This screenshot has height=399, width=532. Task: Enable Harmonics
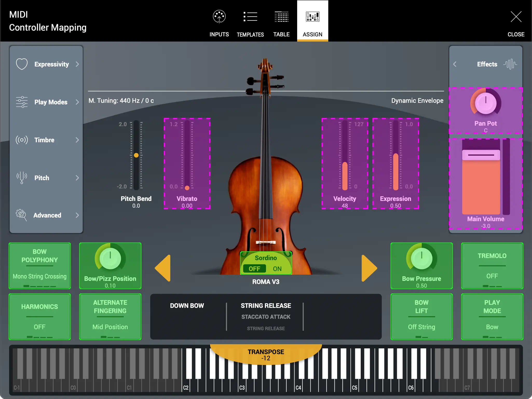click(39, 317)
